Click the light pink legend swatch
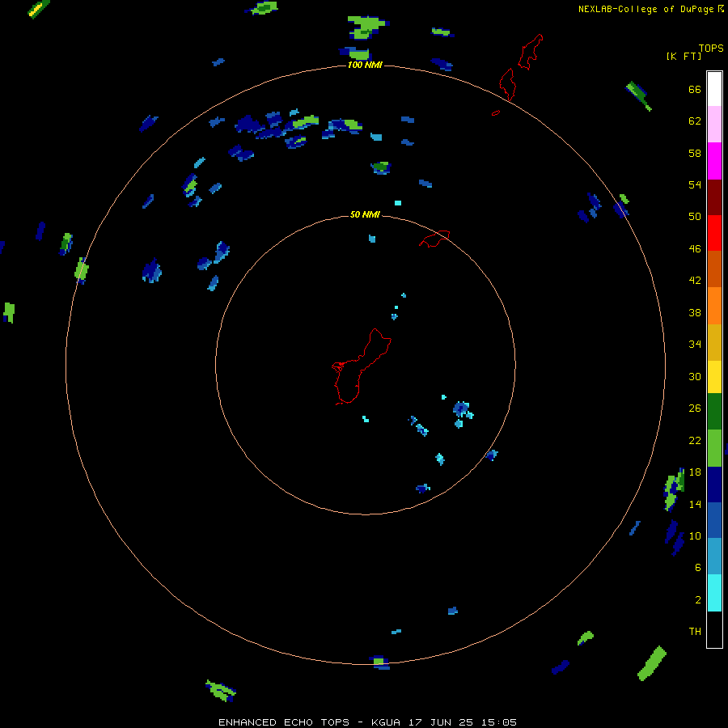 click(x=714, y=125)
